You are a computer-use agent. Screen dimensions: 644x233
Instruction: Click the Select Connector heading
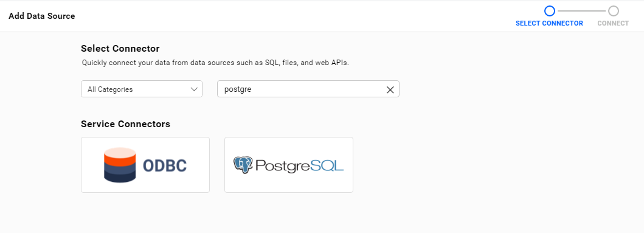coord(120,49)
